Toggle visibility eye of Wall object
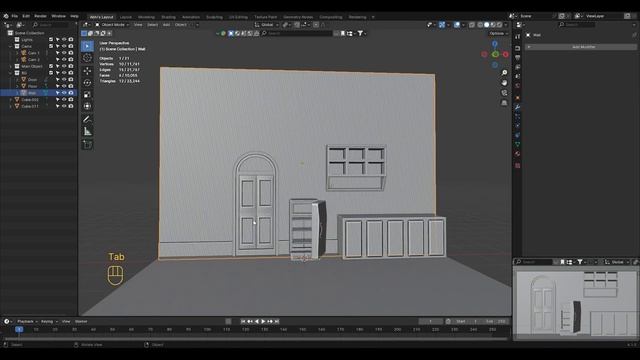This screenshot has height=360, width=640. coord(64,93)
